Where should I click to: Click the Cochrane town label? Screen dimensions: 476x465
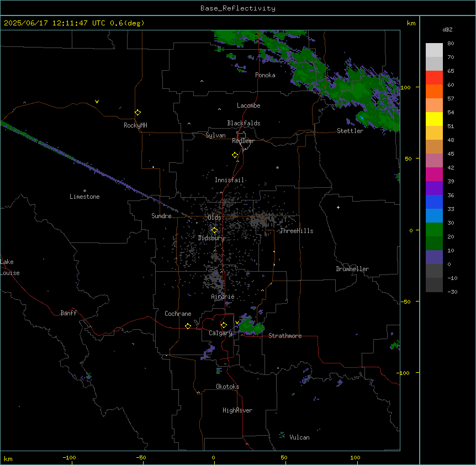178,314
